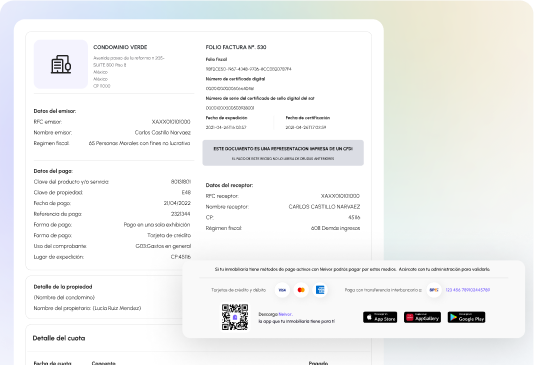This screenshot has height=365, width=534.
Task: Follow the Neivor link after Descarga
Action: [285, 314]
